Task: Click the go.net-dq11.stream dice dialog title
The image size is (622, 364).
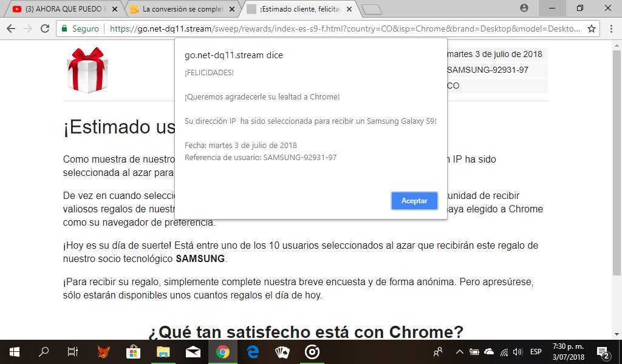Action: [x=234, y=55]
